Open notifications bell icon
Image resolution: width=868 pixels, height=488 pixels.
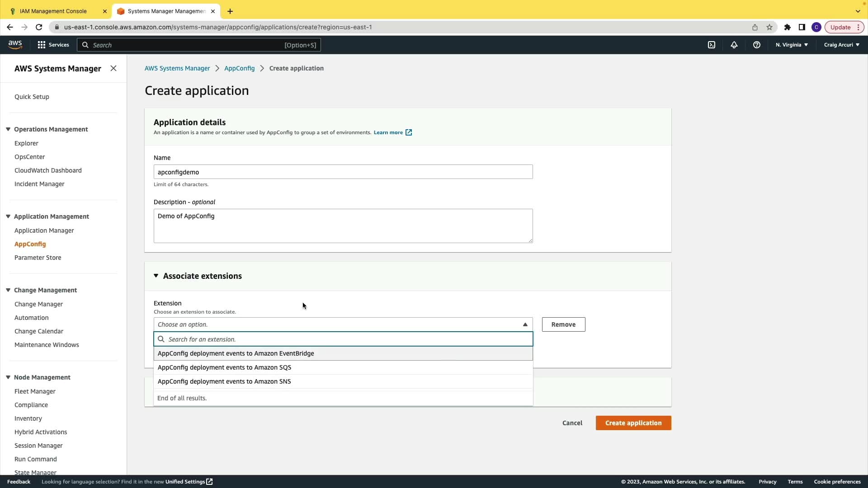click(x=734, y=45)
